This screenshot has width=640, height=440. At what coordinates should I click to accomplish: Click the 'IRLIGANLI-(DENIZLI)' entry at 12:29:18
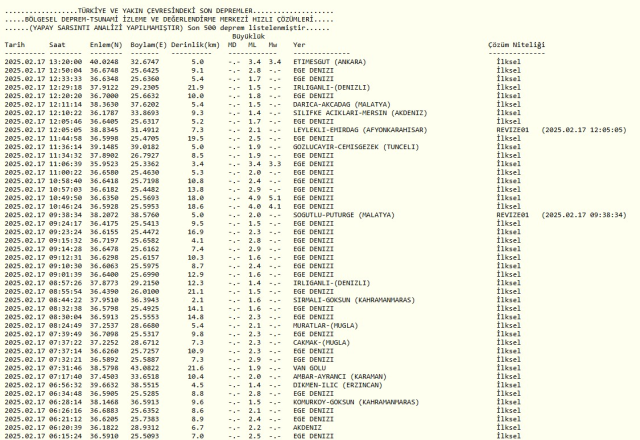pos(331,87)
